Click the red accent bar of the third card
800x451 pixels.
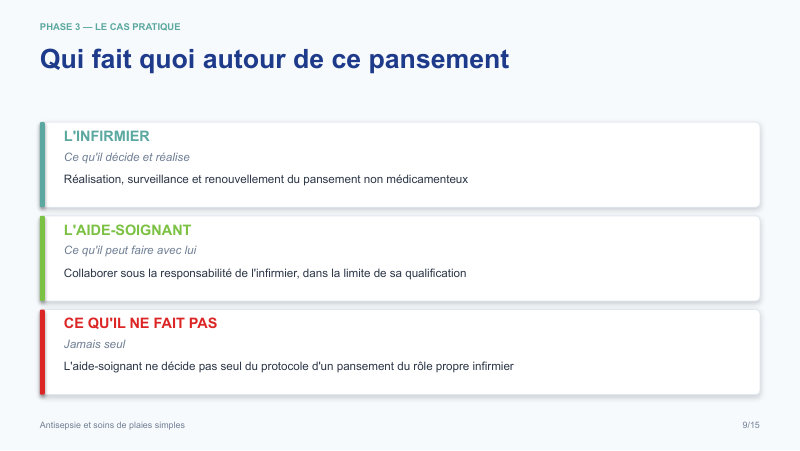(42, 352)
